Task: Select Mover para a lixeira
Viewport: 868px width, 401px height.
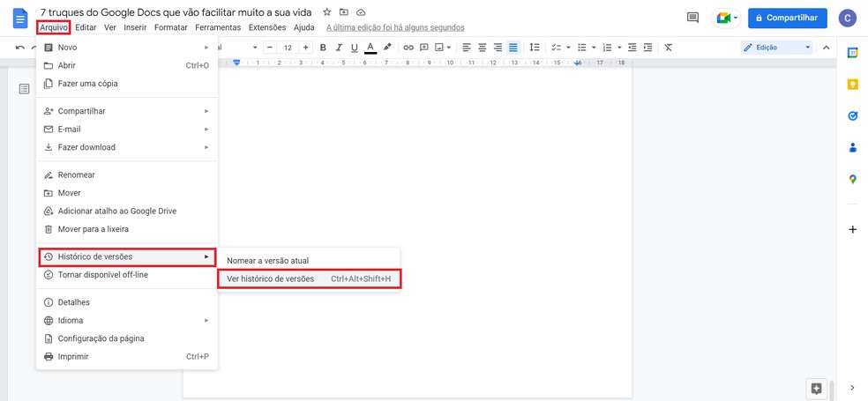Action: 127,229
